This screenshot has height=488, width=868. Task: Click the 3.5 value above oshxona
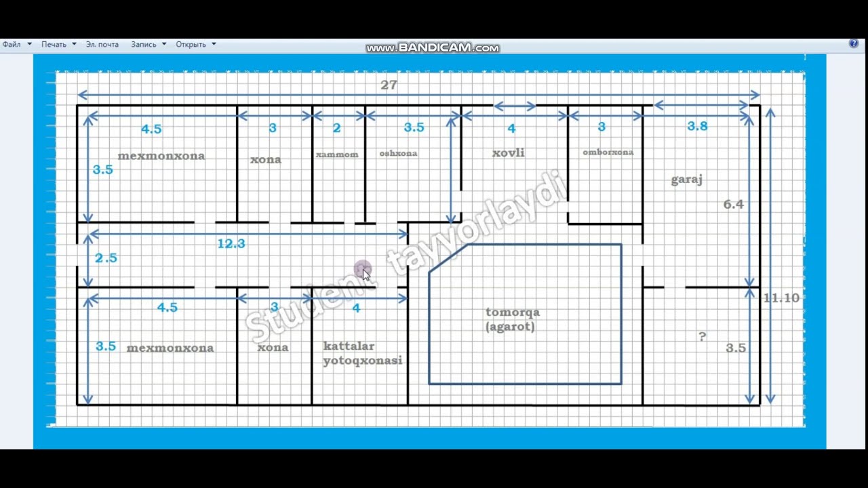[x=414, y=127]
